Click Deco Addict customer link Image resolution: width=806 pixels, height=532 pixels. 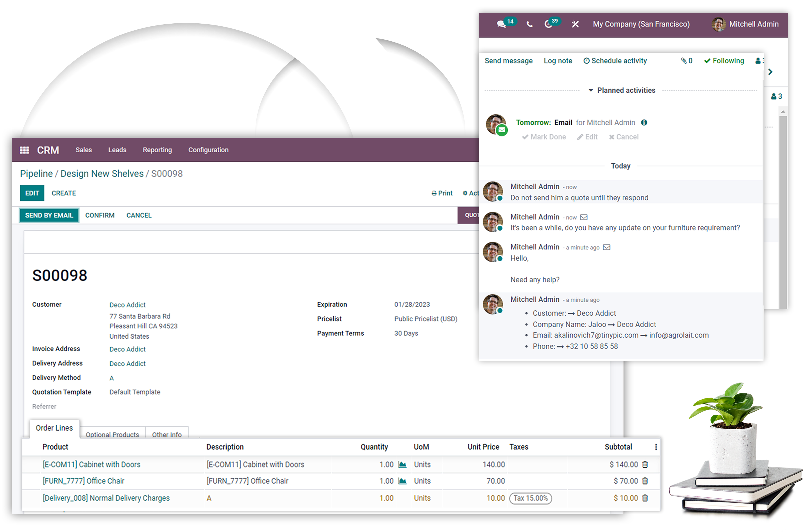(127, 305)
